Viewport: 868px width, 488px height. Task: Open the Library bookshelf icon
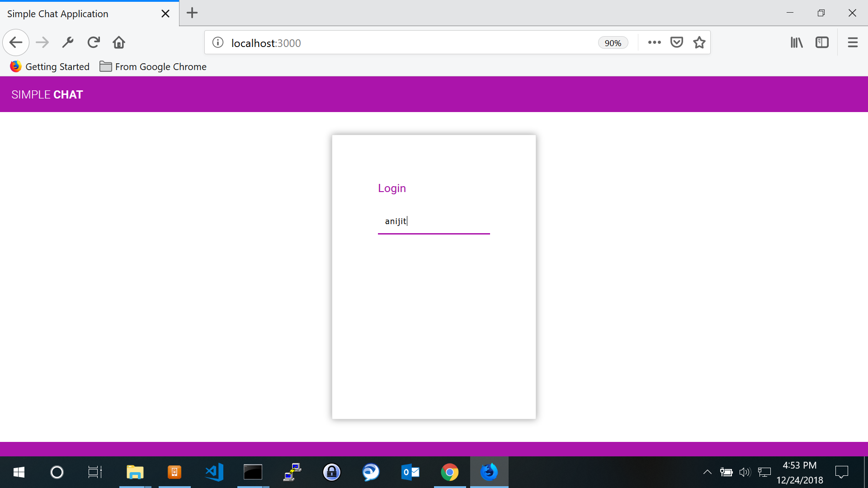(x=797, y=42)
